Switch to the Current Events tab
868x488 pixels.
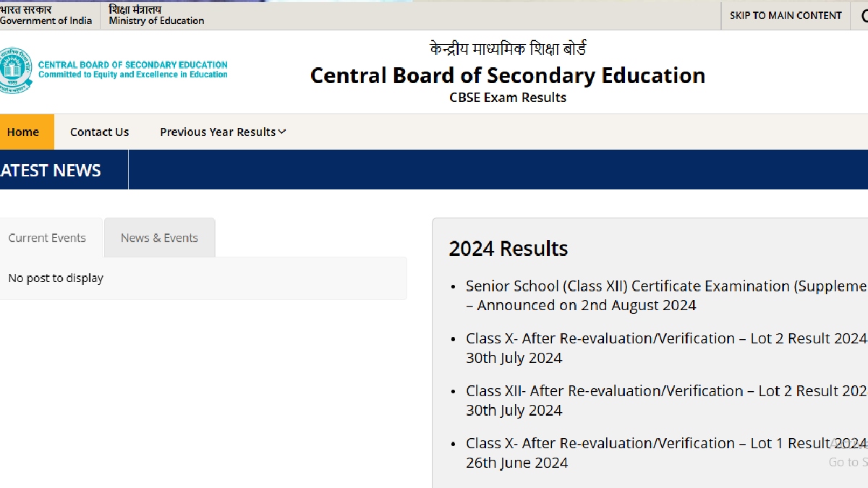pyautogui.click(x=47, y=238)
